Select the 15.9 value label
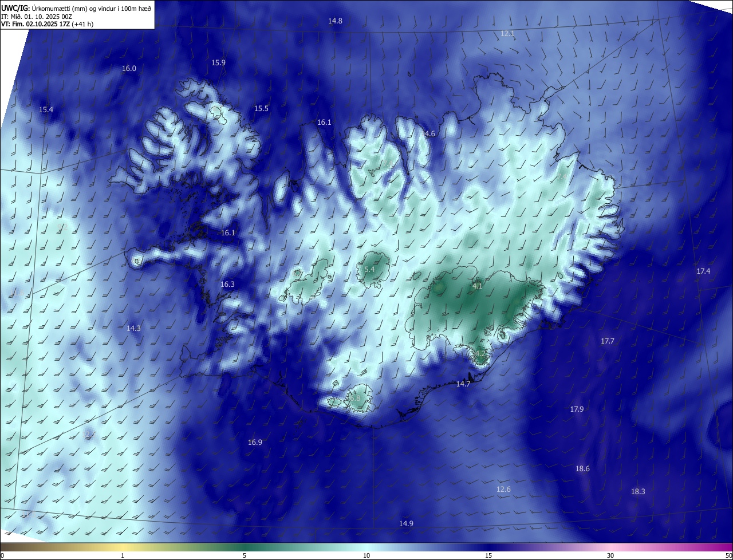Image resolution: width=733 pixels, height=560 pixels. 218,63
